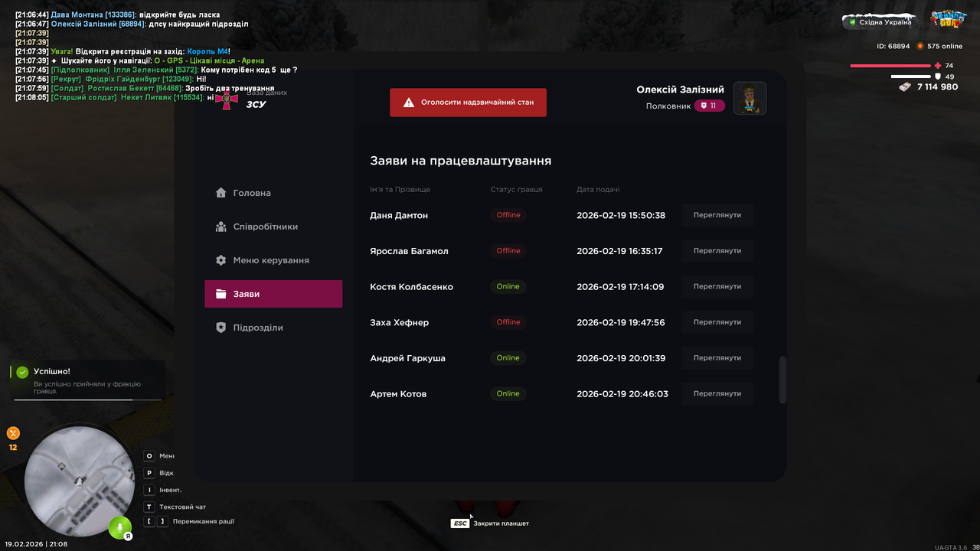Click the name Андрей Гаркуша

(407, 358)
